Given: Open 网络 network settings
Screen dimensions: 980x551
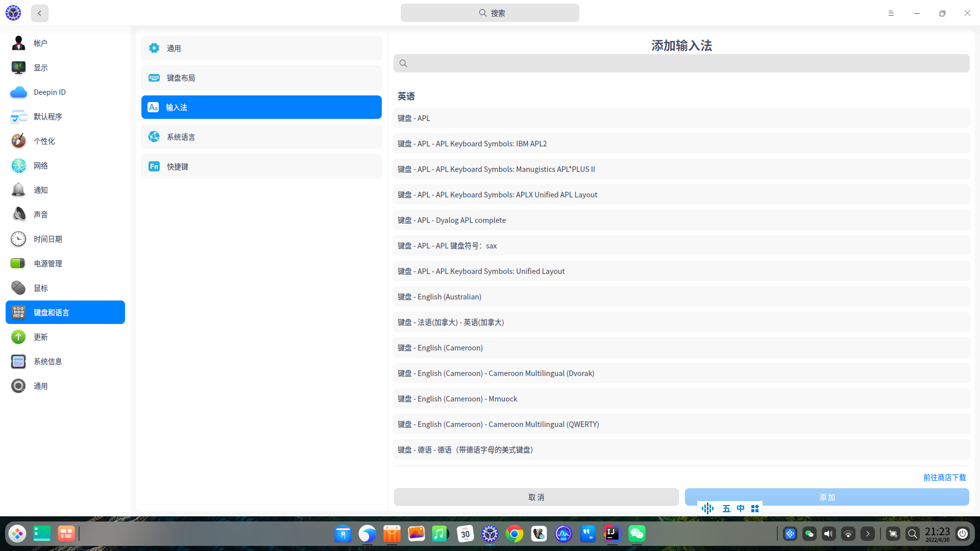Looking at the screenshot, I should pos(41,166).
